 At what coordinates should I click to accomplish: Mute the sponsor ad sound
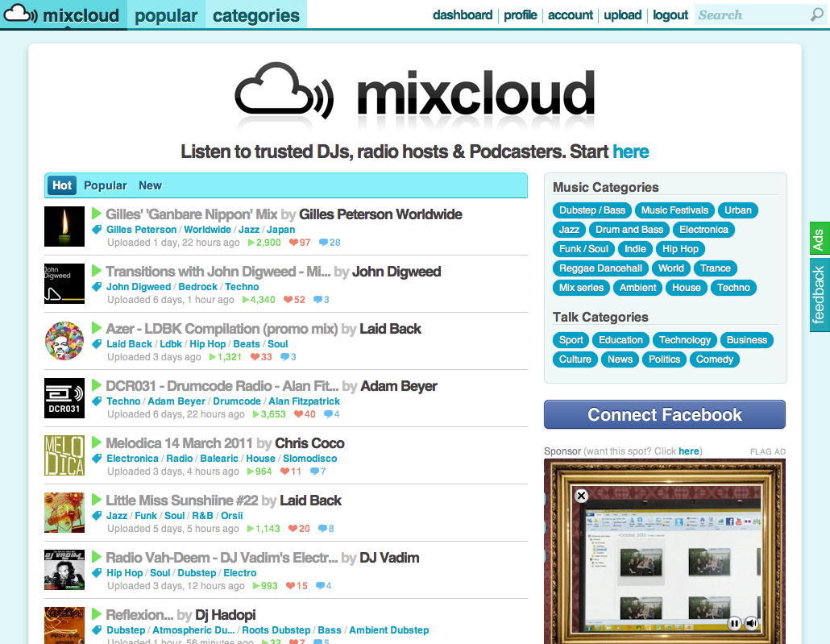pyautogui.click(x=751, y=623)
